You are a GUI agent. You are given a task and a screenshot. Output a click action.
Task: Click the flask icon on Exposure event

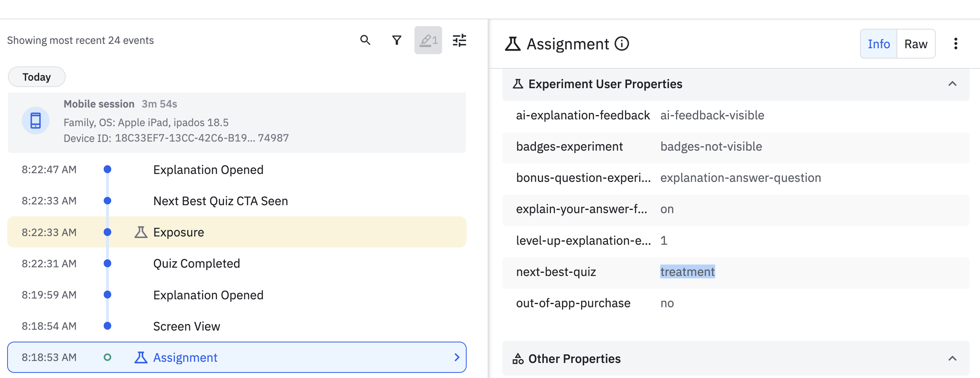click(x=141, y=232)
